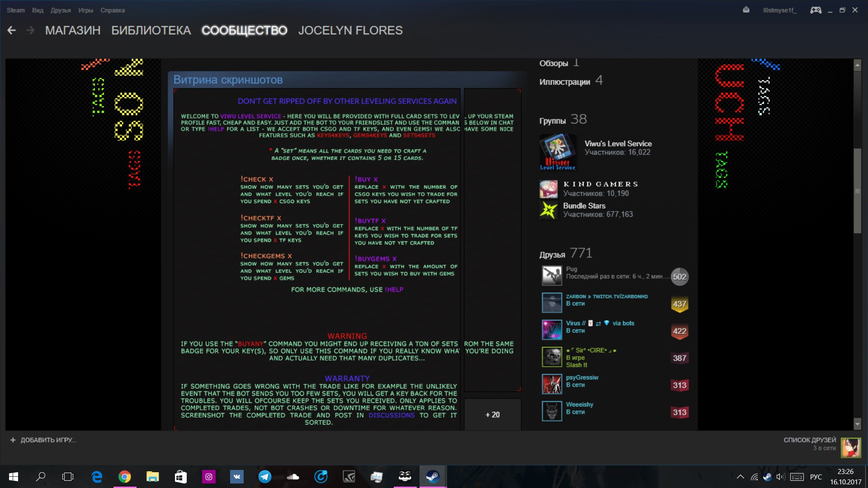868x488 pixels.
Task: Click the page scrollbar up arrow
Action: [x=857, y=65]
